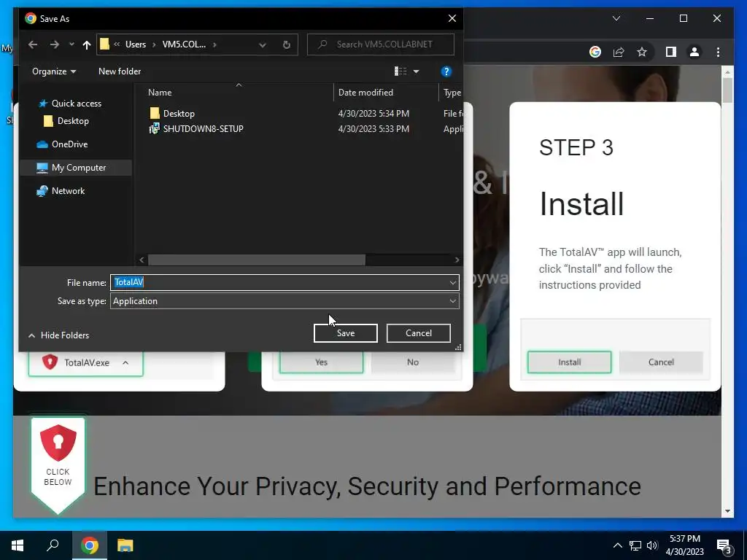Open the Organize menu
The height and width of the screenshot is (560, 747).
click(54, 71)
